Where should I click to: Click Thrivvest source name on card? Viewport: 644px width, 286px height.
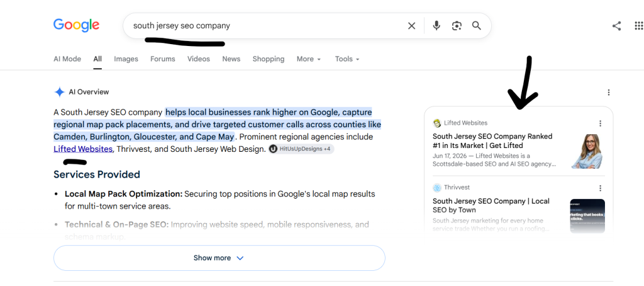(x=457, y=188)
